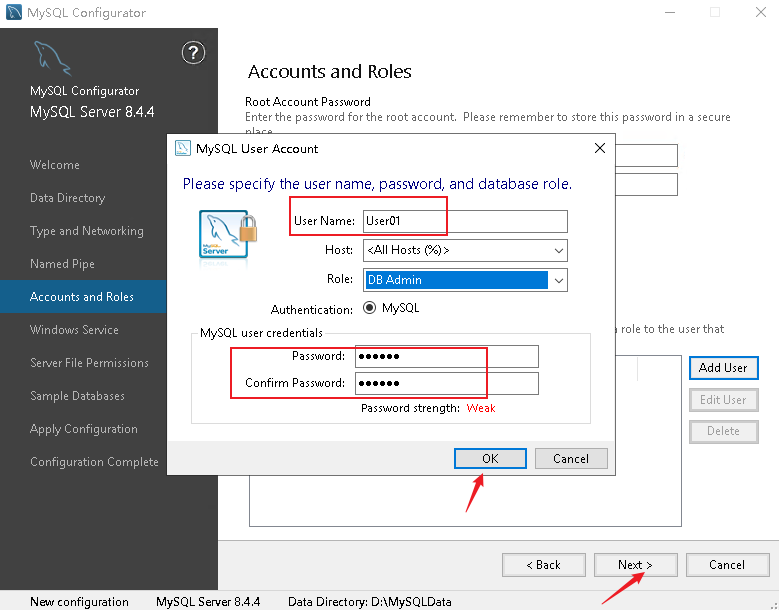Click the Accounts and Roles page heading
This screenshot has width=779, height=610.
[x=330, y=72]
